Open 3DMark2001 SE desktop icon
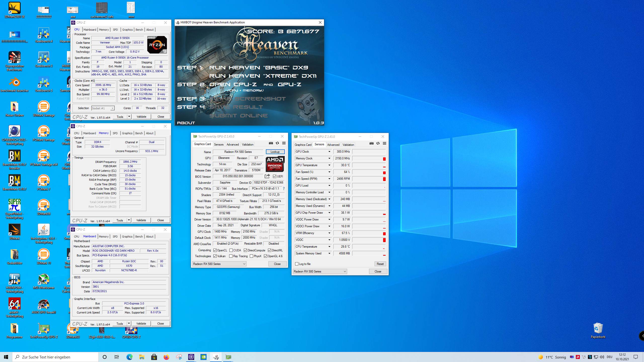The image size is (644, 362). (14, 10)
